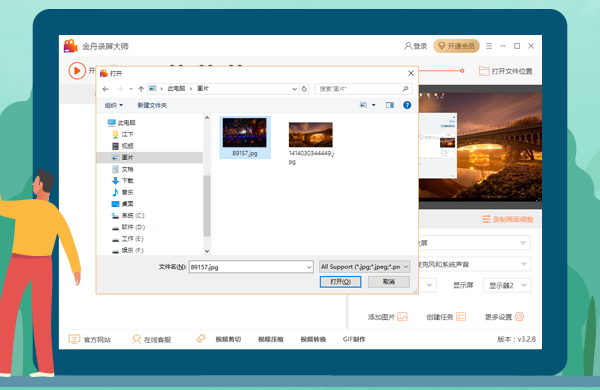Screen dimensions: 600x390
Task: Expand the address bar path dropdown
Action: (x=294, y=89)
